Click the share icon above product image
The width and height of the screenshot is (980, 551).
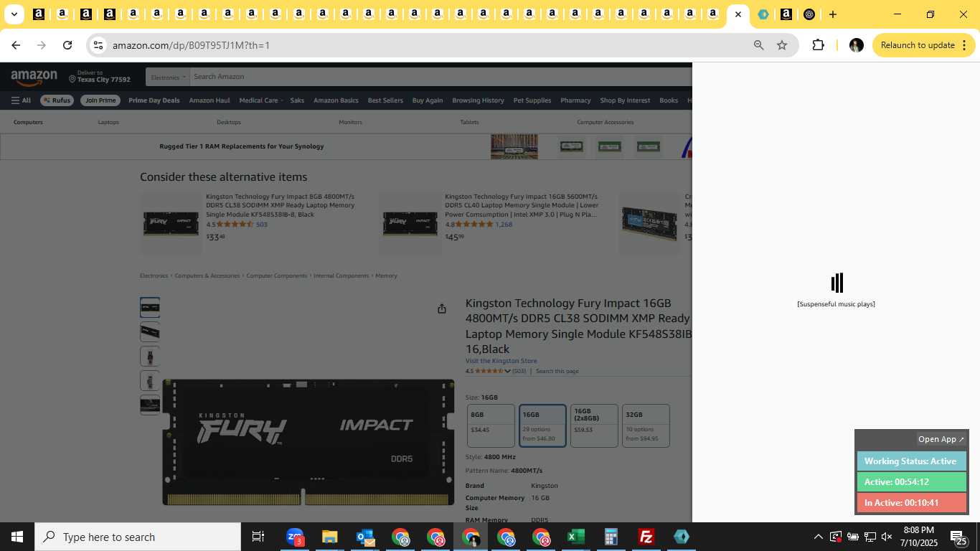pyautogui.click(x=442, y=309)
